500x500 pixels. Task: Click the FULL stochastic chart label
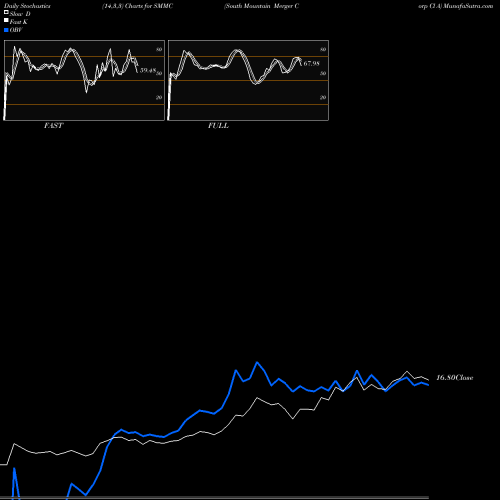pyautogui.click(x=218, y=126)
